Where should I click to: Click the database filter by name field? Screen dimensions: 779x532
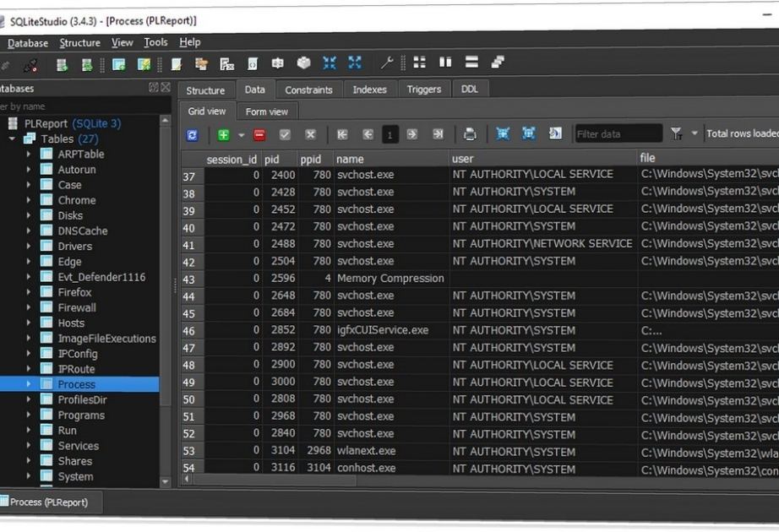click(x=84, y=106)
